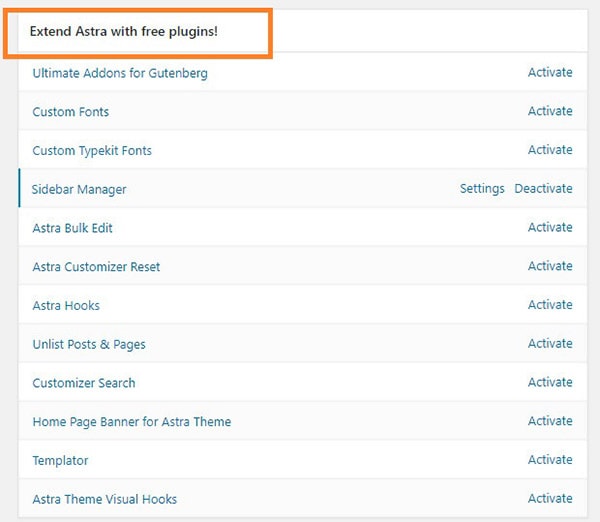Activate Custom Typekit Fonts plugin

tap(550, 150)
